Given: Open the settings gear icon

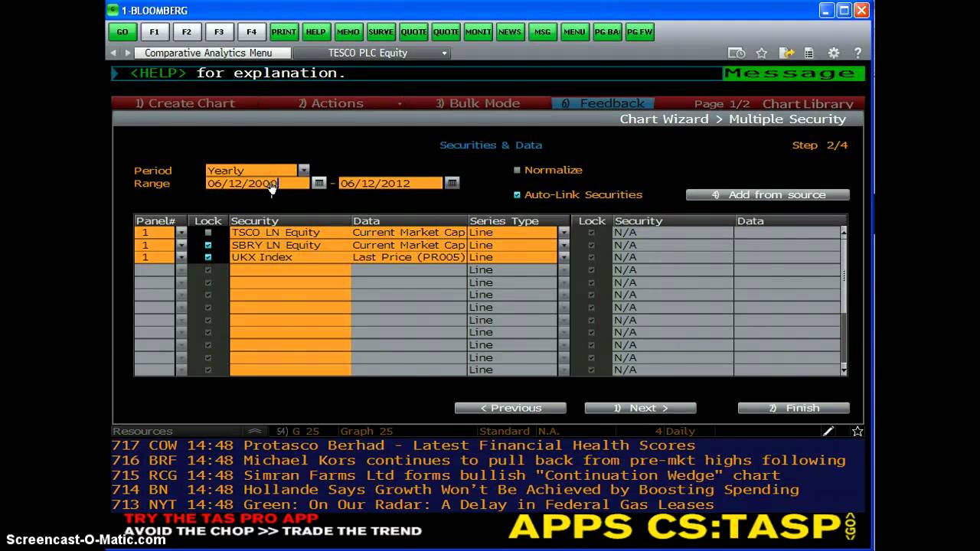Looking at the screenshot, I should click(834, 53).
